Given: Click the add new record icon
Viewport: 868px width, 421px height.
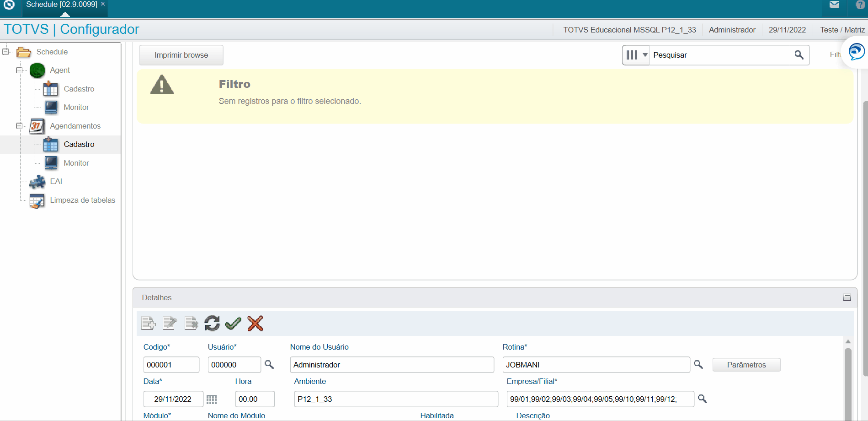Looking at the screenshot, I should click(x=149, y=323).
